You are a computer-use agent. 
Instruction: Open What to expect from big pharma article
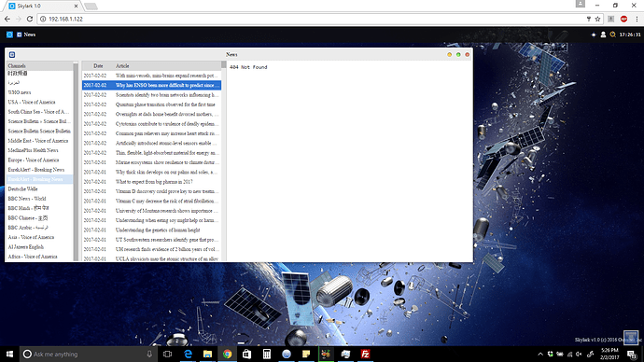tap(151, 182)
